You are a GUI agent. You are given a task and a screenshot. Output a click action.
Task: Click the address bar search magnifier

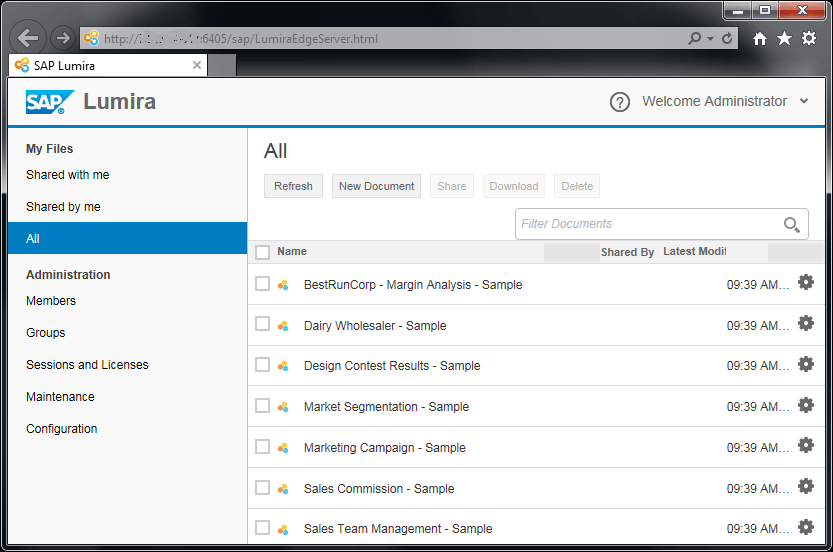(x=694, y=38)
